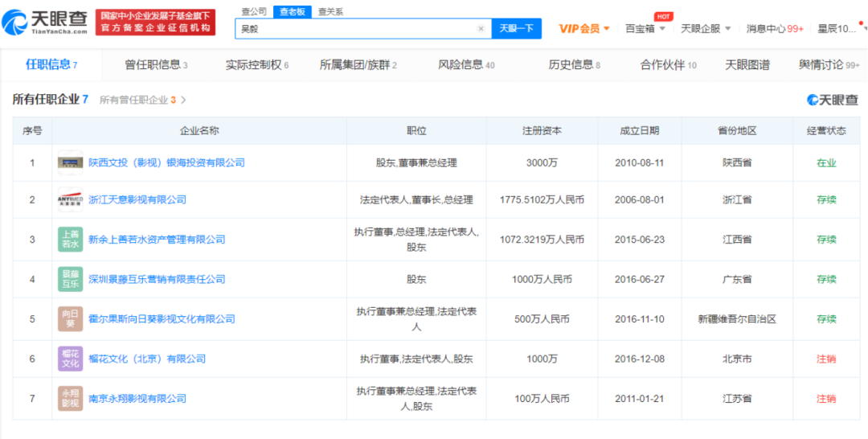Select the 查老板 search tab
This screenshot has height=439, width=868.
[293, 11]
